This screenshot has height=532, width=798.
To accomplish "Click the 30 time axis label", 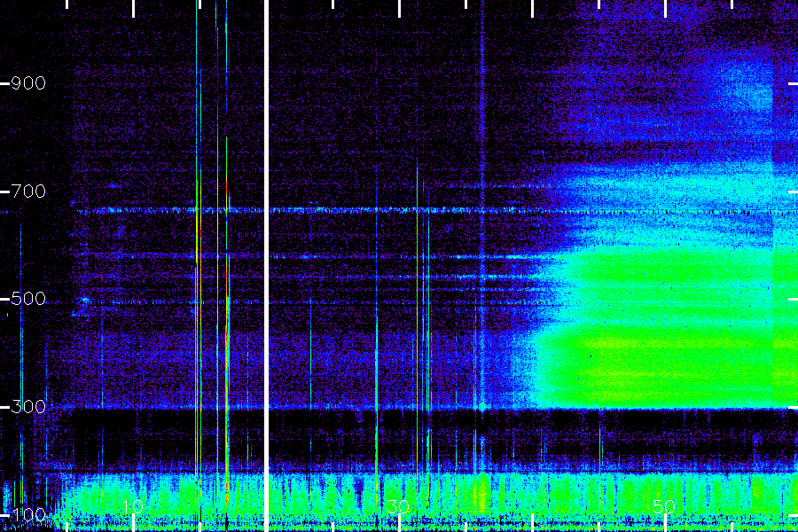I will pos(398,507).
